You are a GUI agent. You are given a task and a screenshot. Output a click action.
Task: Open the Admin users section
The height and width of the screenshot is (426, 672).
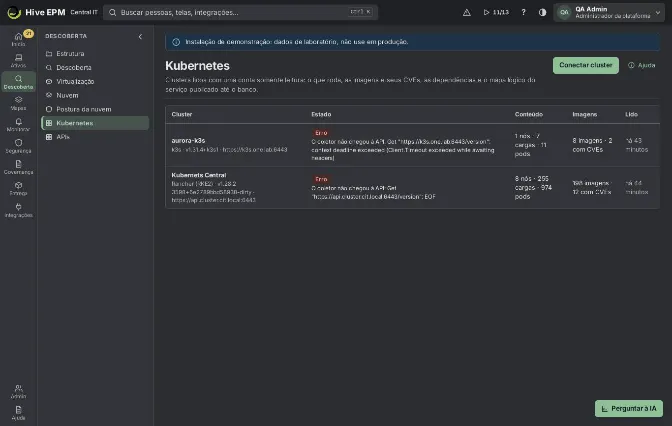[x=18, y=391]
